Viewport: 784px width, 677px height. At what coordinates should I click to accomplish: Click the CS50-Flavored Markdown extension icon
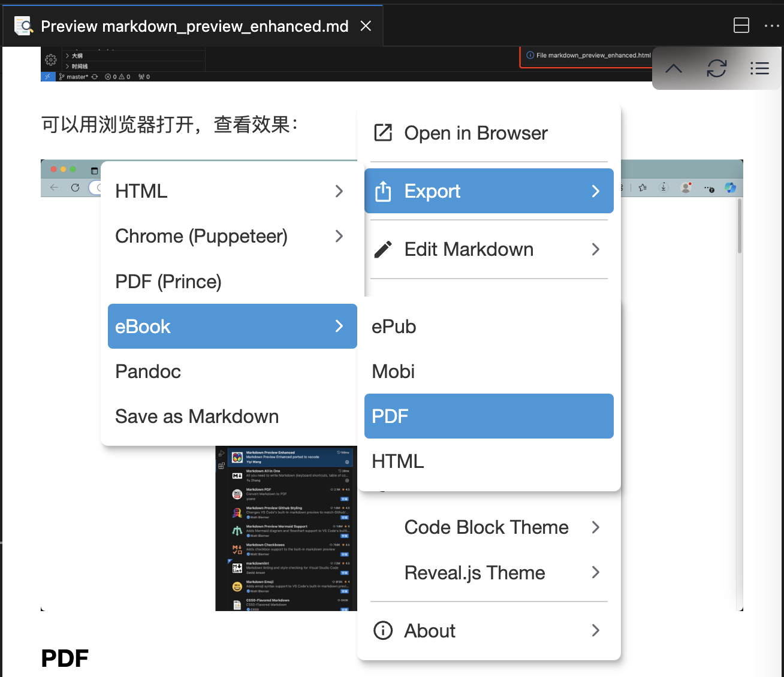coord(237,605)
